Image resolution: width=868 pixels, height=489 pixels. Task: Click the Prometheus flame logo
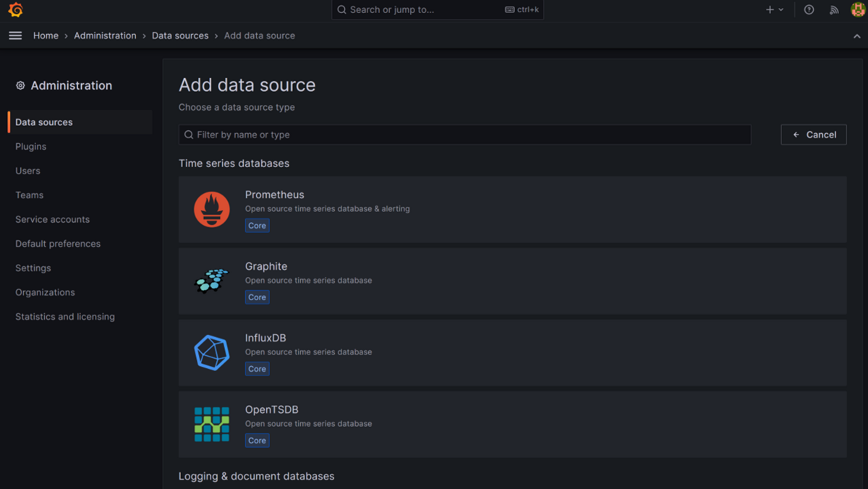point(212,209)
